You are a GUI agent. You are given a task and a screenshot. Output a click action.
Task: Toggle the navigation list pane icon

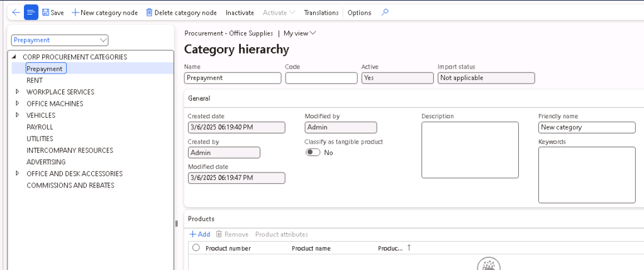[x=31, y=13]
